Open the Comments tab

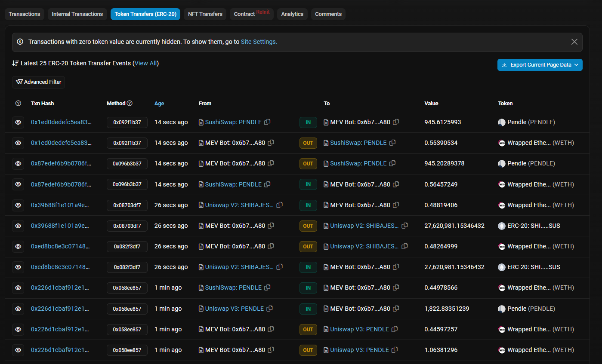328,14
